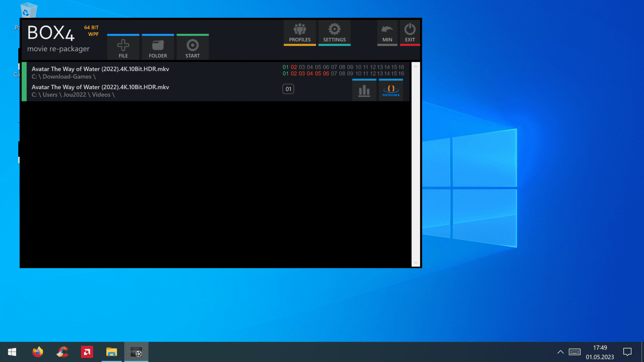Toggle red track 05 in the lower row

point(318,74)
